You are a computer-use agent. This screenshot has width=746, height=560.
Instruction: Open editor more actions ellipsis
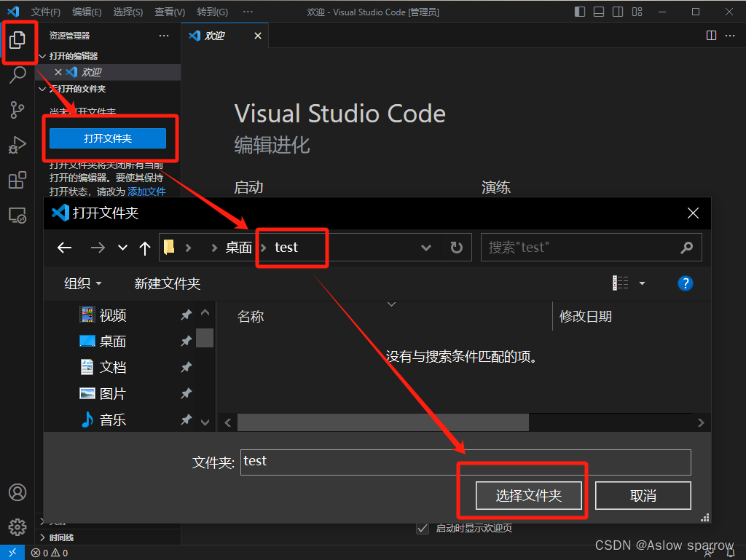pos(730,36)
